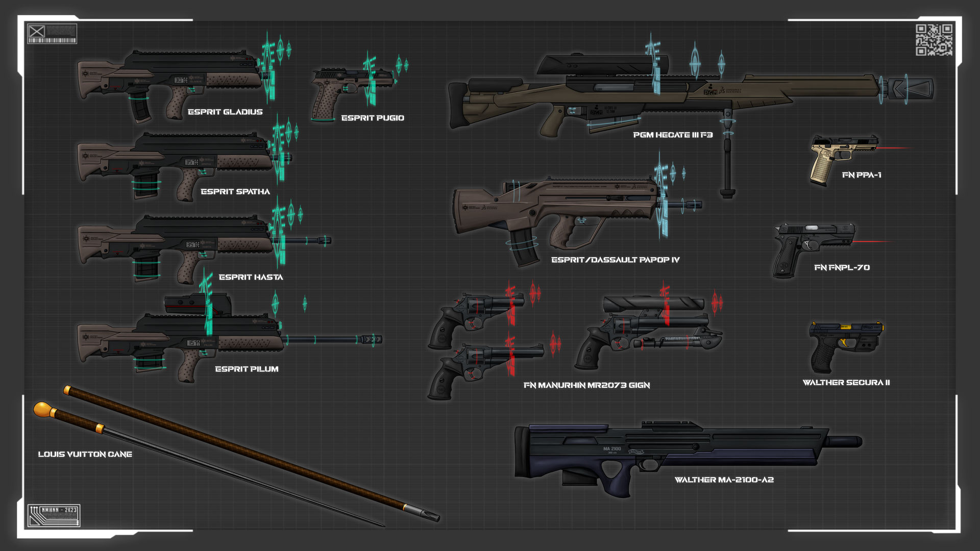Click the 'WALTHER SECURA II' label
This screenshot has height=551, width=980.
[846, 383]
